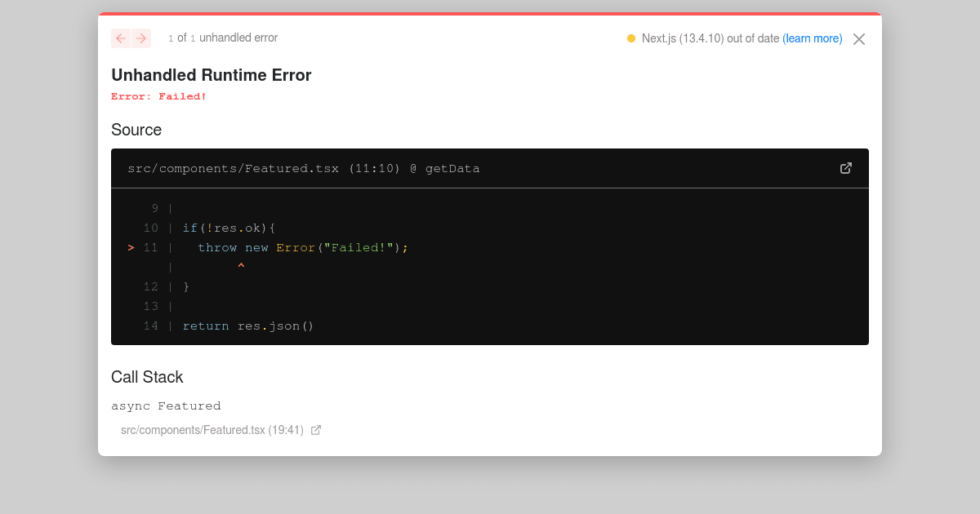Click the external link icon beside the call stack frame
The width and height of the screenshot is (980, 514).
click(316, 430)
